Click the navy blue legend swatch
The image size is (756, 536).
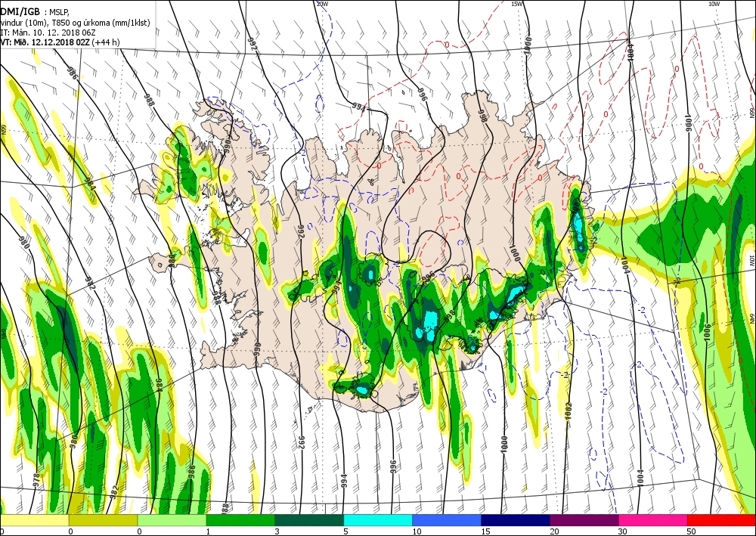pos(516,520)
